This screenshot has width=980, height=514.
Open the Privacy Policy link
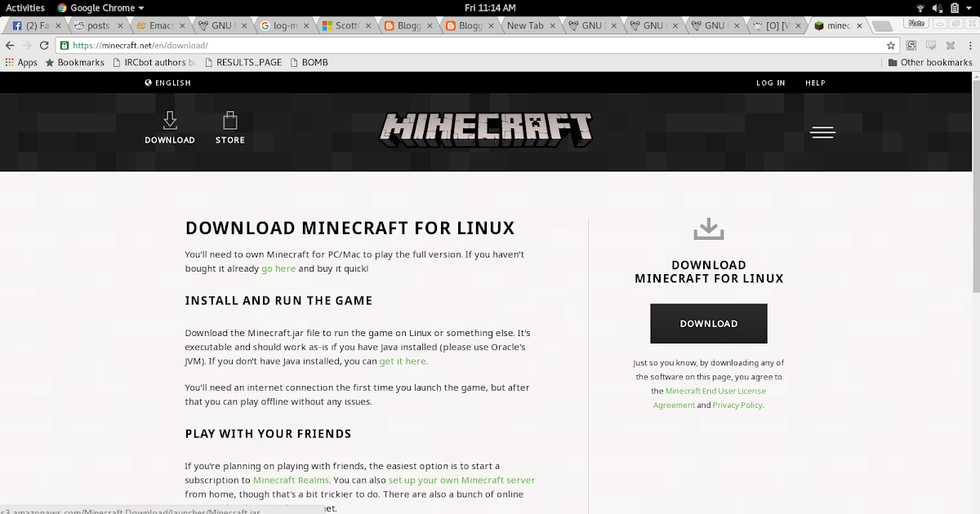coord(737,405)
